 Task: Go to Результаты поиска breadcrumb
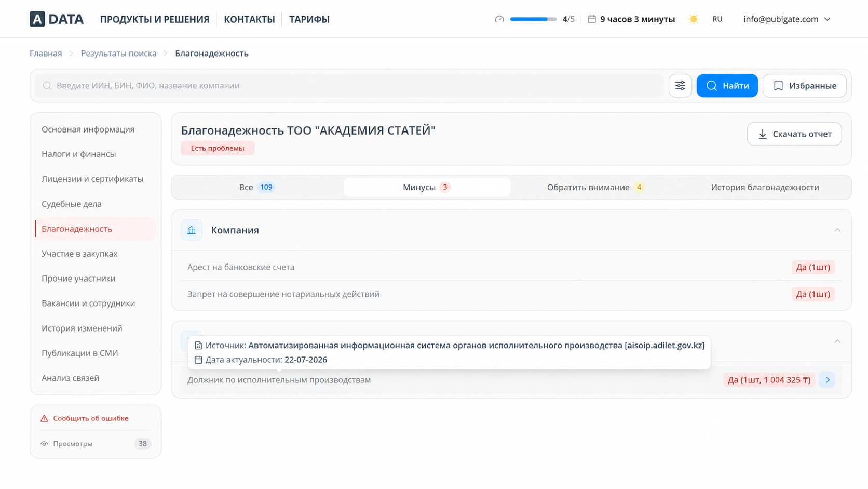[118, 54]
